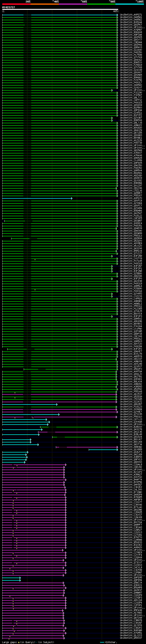Screen dimensions: 146x644
Task: Select hit label UniRef100_B3F2N9
Action: point(131,256)
